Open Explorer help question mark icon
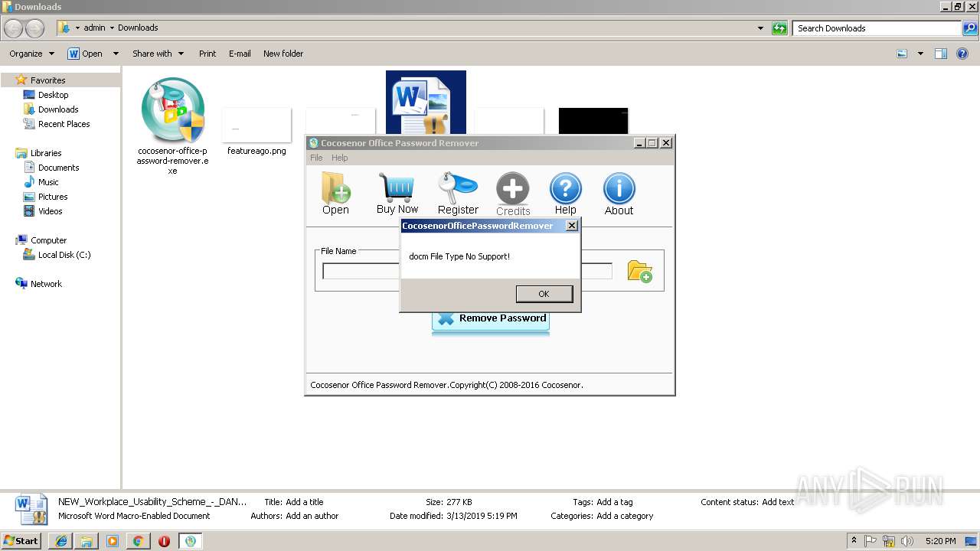Viewport: 980px width, 551px height. point(962,54)
